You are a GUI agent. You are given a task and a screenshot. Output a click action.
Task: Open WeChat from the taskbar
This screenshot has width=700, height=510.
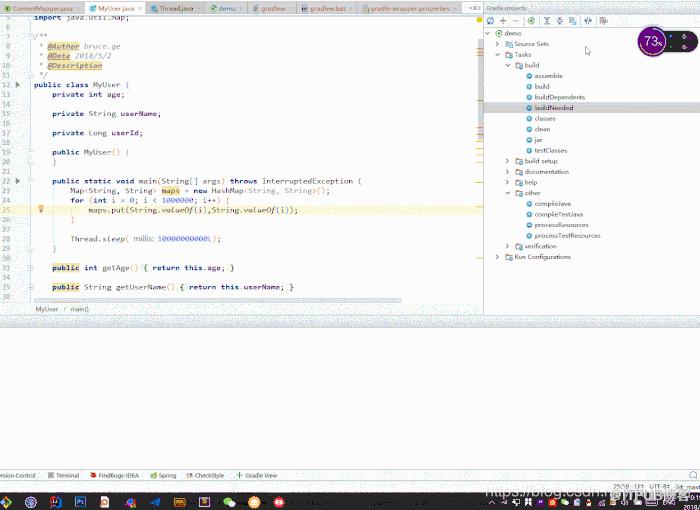(x=229, y=502)
